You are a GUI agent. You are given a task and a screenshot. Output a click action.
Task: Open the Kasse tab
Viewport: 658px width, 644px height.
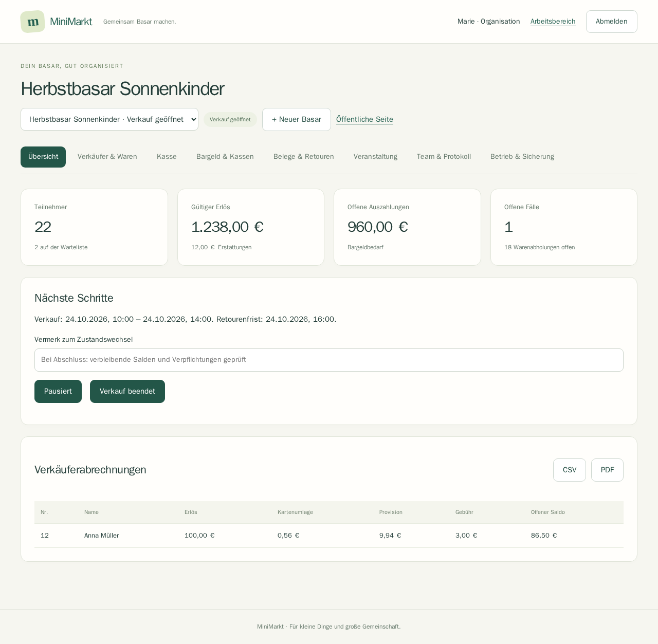[167, 157]
